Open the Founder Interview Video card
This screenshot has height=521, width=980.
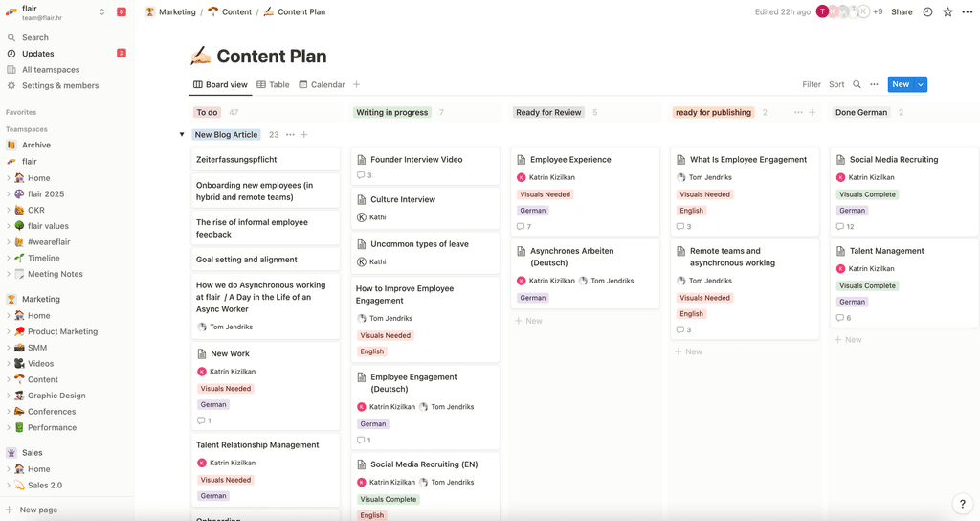pos(426,166)
